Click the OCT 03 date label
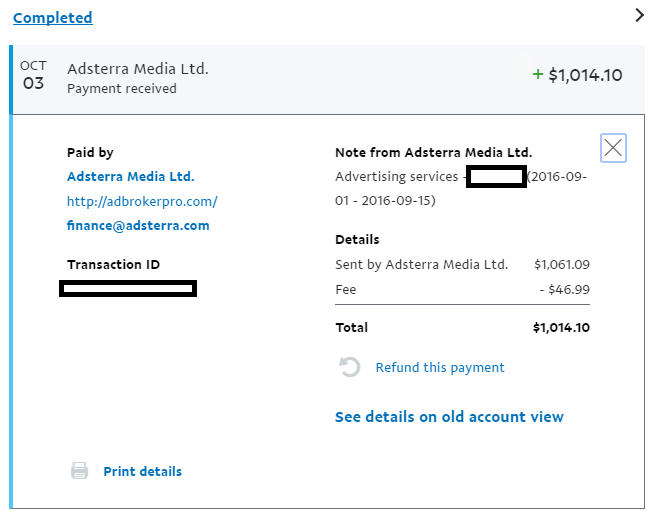Screen dimensions: 652x516 pyautogui.click(x=33, y=76)
